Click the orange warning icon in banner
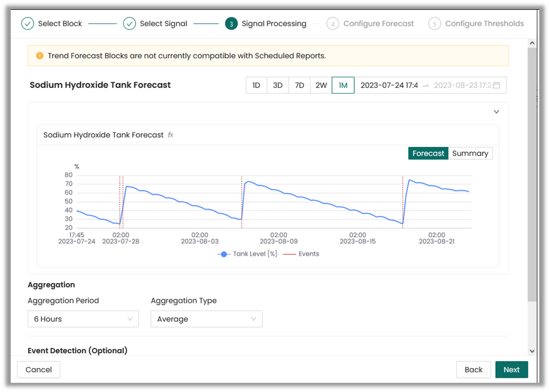Screen dimensions: 550x392 [39, 56]
